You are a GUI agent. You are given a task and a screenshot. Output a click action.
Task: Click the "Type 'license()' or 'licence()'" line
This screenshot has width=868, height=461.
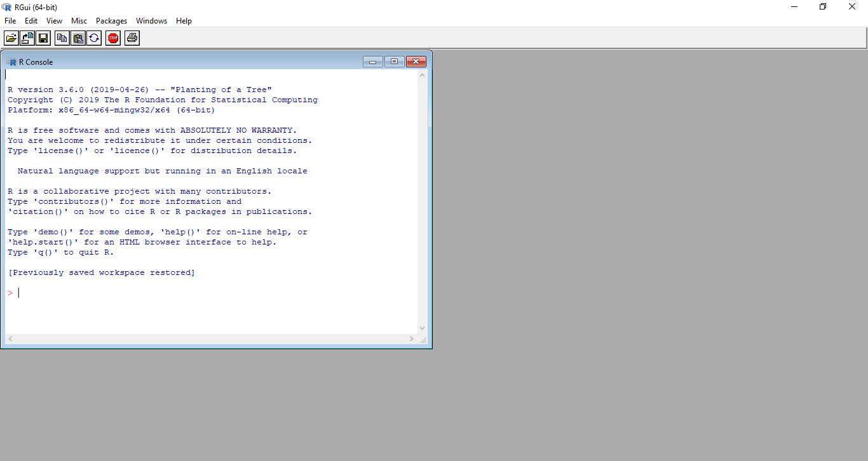tap(153, 150)
